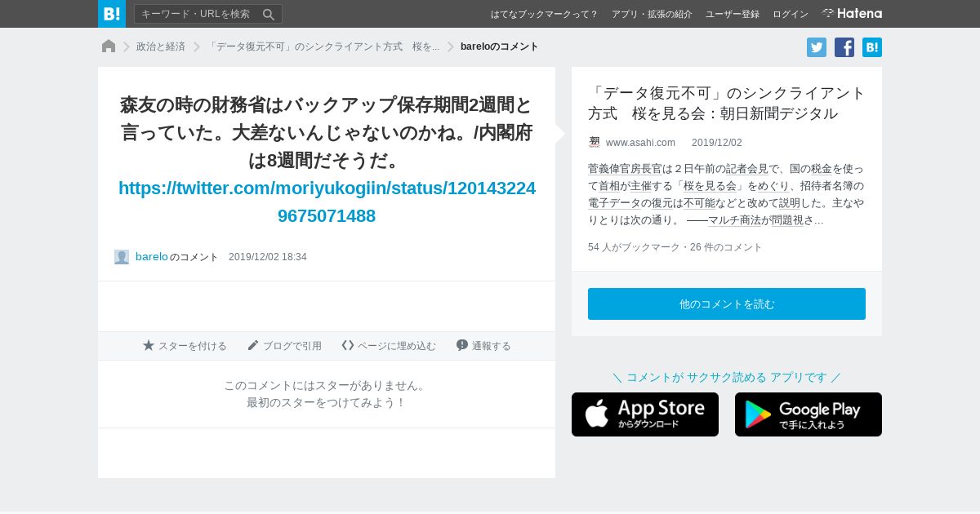Click the 通報する report icon
The image size is (980, 514).
coord(462,345)
